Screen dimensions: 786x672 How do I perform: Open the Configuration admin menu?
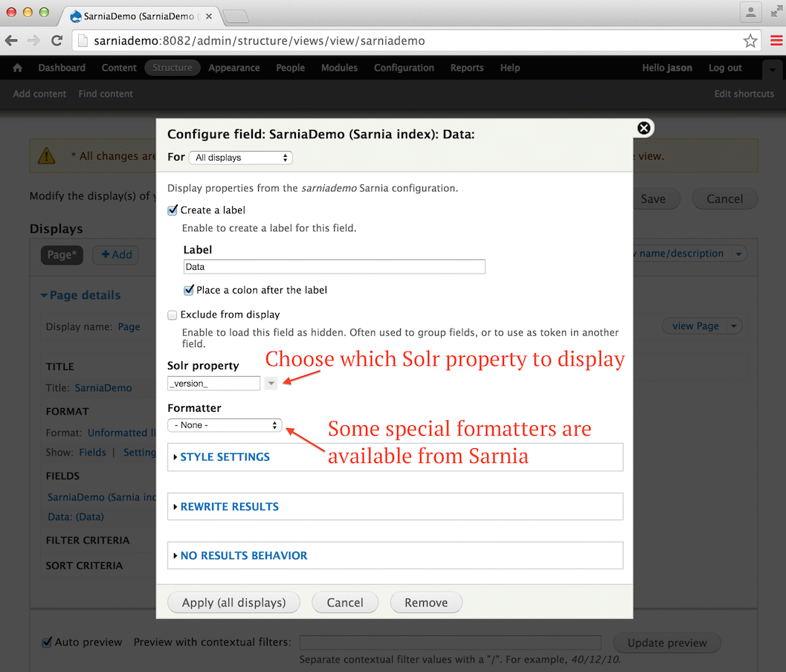[404, 68]
